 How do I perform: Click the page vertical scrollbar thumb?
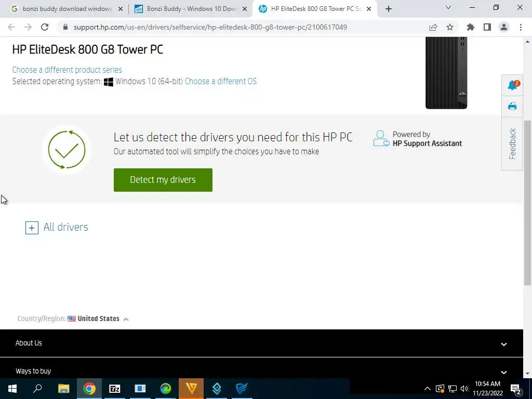[x=527, y=203]
